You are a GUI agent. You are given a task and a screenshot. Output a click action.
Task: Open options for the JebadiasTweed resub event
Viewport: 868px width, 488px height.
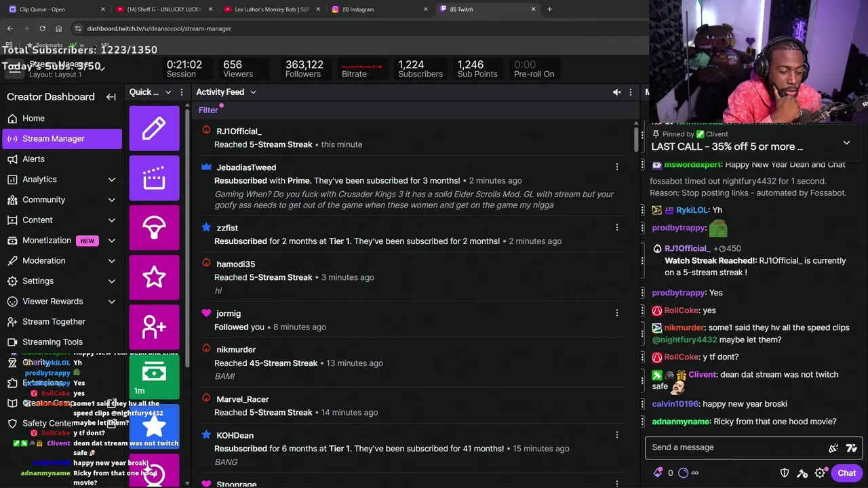click(616, 167)
